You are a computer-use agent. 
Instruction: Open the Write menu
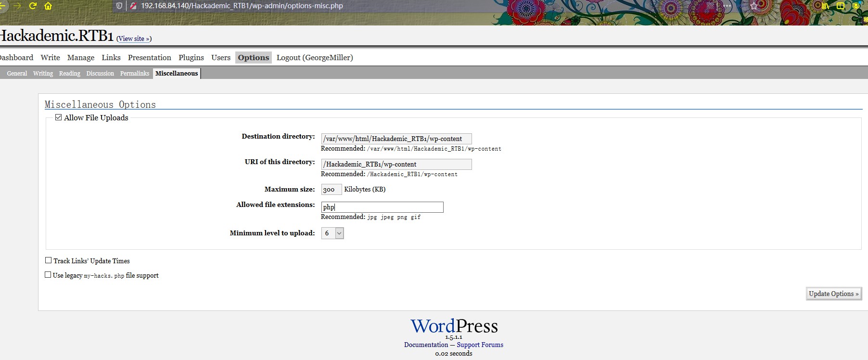51,57
